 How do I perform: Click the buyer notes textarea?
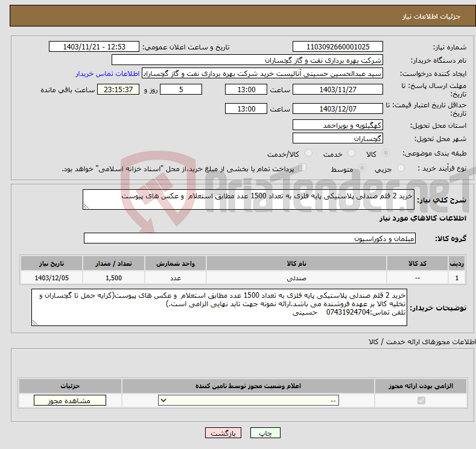tap(219, 307)
